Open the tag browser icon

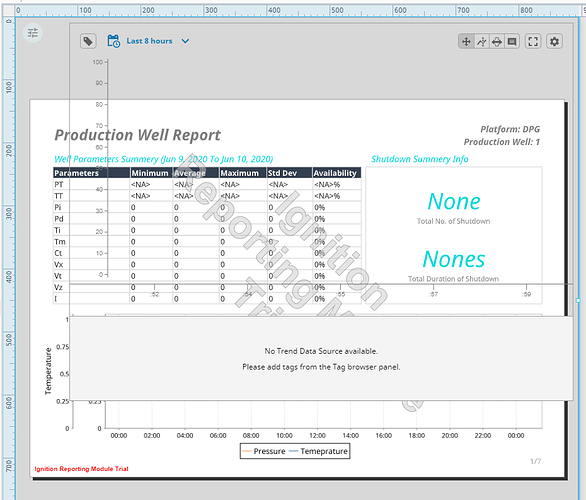[88, 41]
